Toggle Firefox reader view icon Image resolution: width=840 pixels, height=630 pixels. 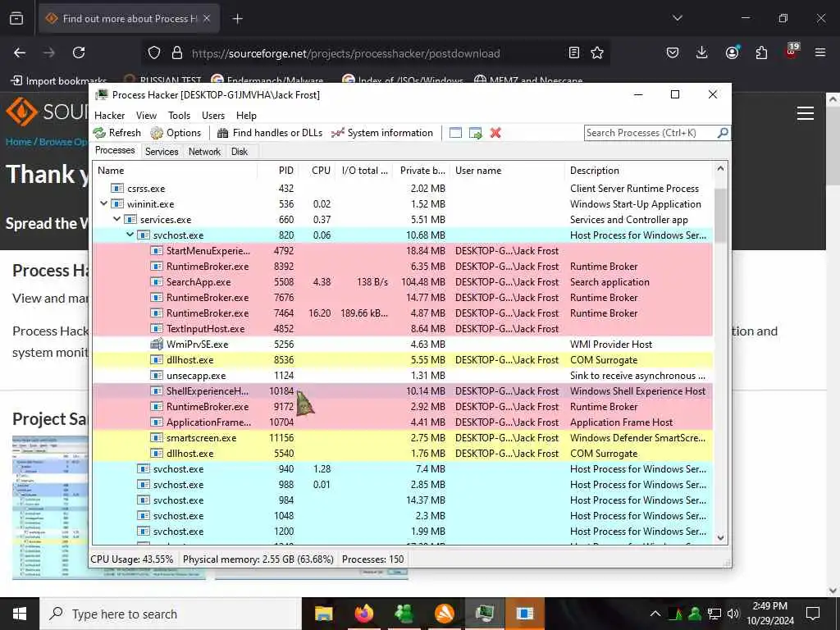[x=573, y=52]
